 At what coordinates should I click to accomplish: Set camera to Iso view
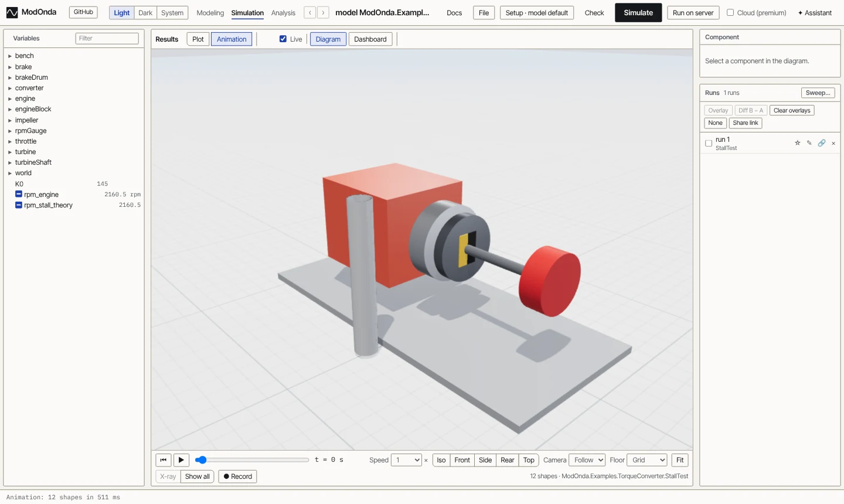(441, 460)
